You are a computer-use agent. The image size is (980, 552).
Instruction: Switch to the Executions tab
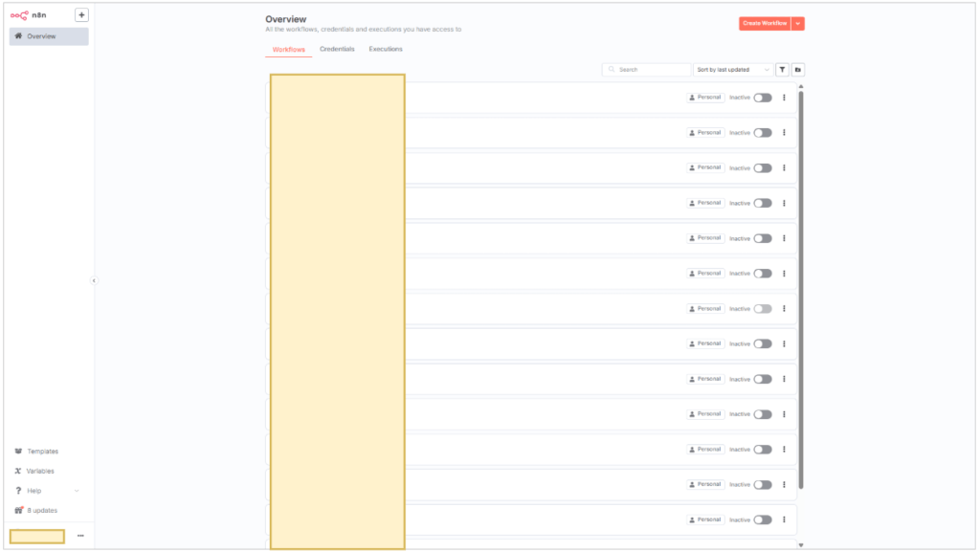(x=386, y=50)
